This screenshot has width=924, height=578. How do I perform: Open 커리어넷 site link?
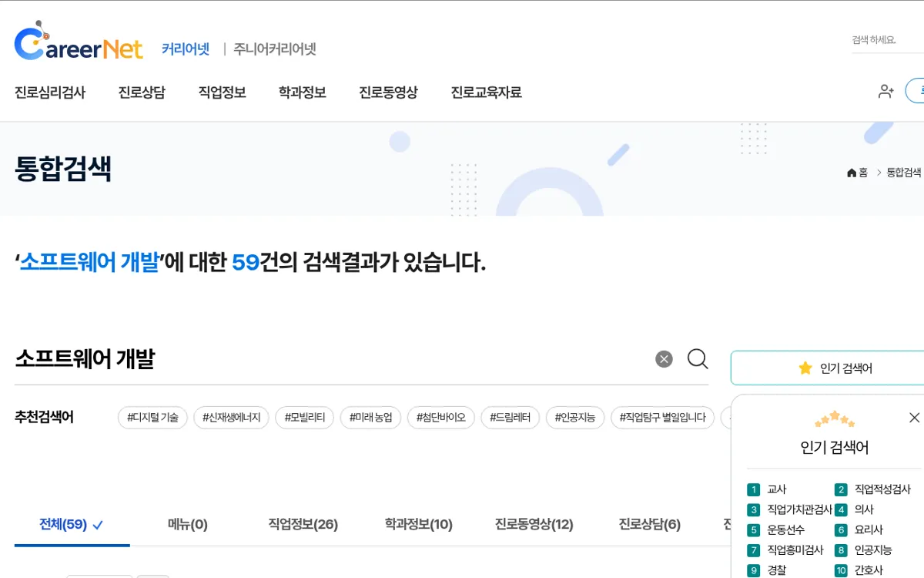coord(186,49)
